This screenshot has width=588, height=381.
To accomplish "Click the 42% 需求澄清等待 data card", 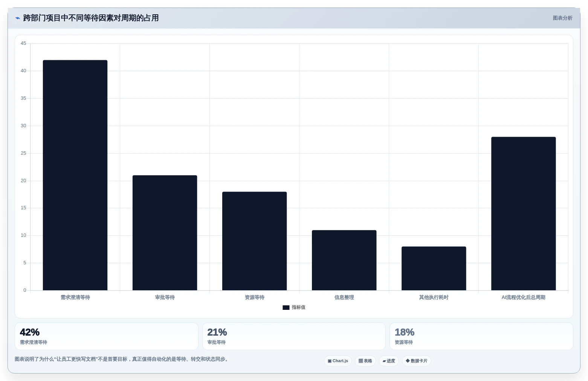I will [107, 336].
